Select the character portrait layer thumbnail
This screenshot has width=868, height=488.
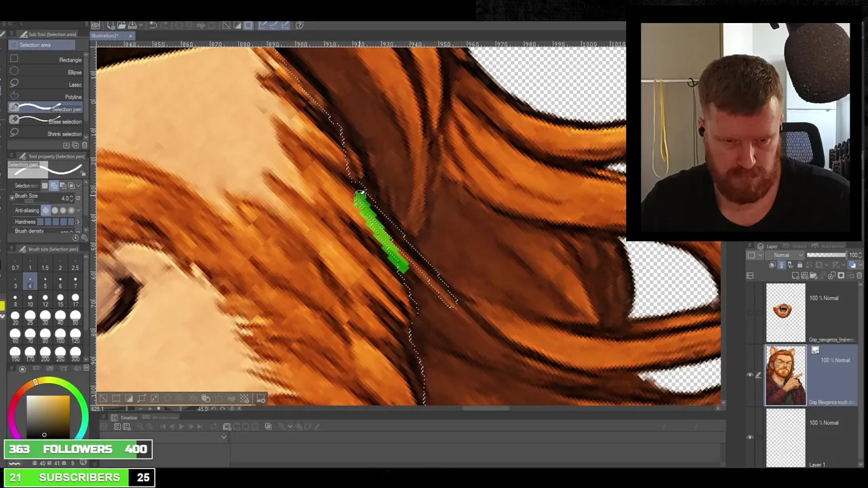[785, 375]
